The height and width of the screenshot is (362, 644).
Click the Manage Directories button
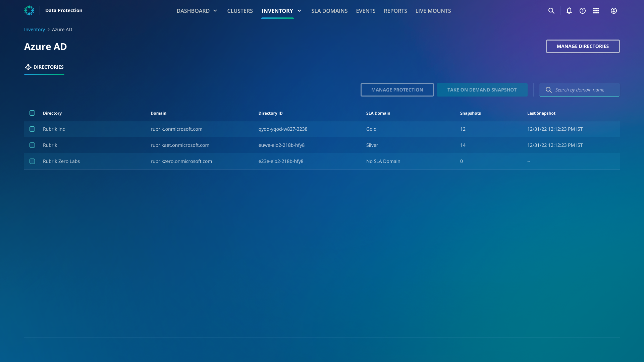(583, 46)
